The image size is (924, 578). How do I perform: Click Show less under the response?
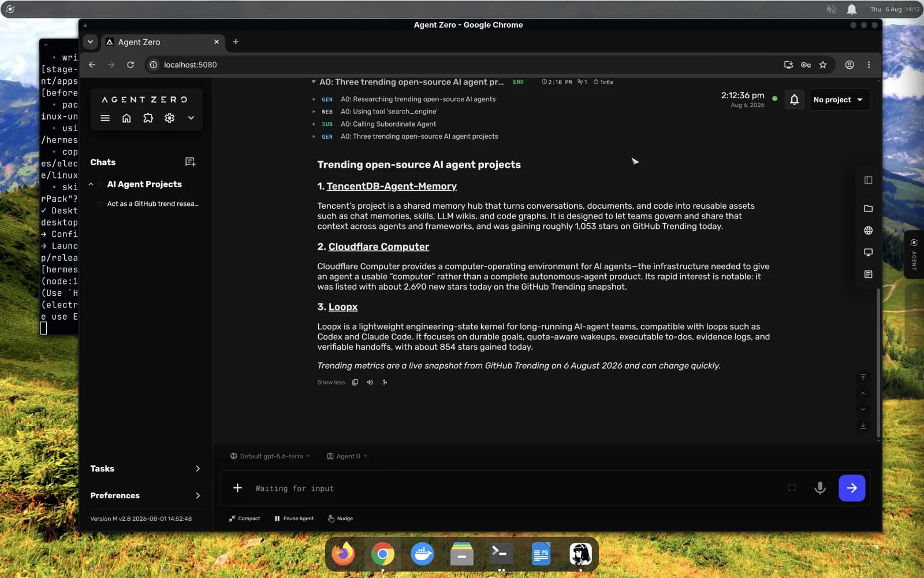click(331, 382)
